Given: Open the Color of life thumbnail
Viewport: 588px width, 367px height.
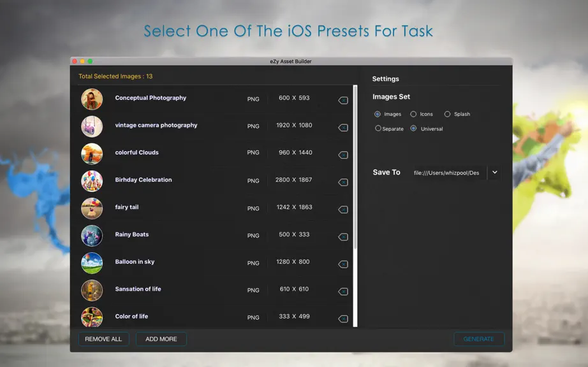Looking at the screenshot, I should 92,317.
